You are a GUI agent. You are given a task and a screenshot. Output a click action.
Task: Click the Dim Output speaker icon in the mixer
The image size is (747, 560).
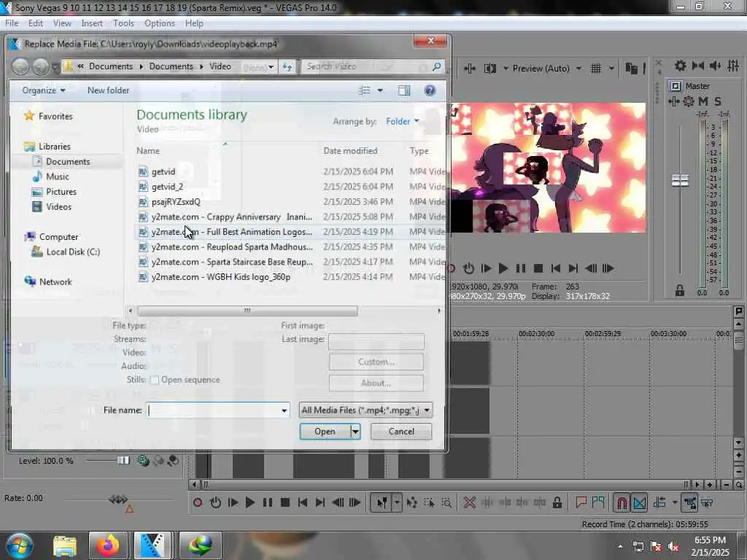point(715,66)
